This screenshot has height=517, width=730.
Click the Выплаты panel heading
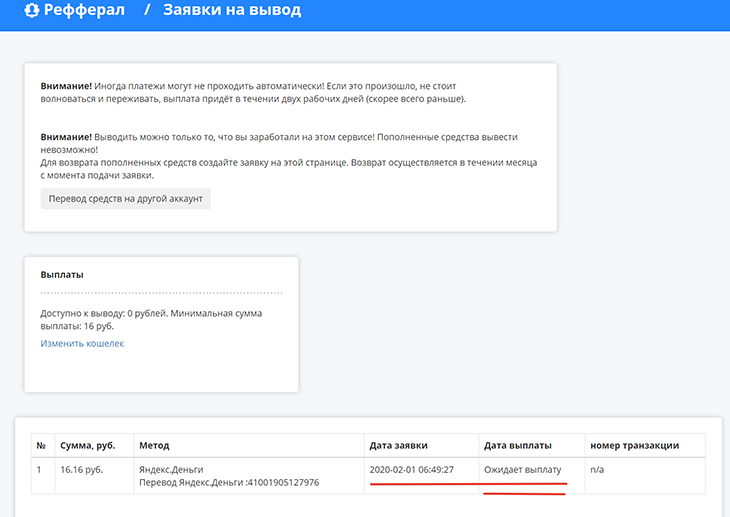pos(62,274)
